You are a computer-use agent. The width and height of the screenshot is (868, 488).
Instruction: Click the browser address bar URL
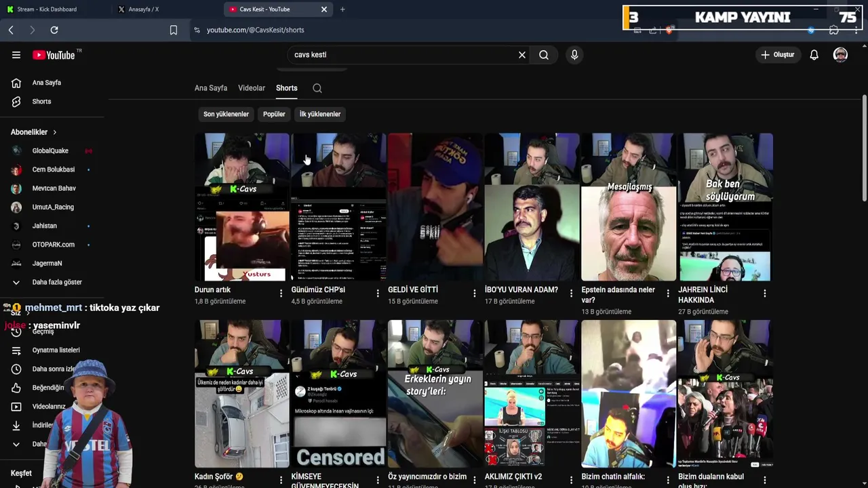[256, 30]
